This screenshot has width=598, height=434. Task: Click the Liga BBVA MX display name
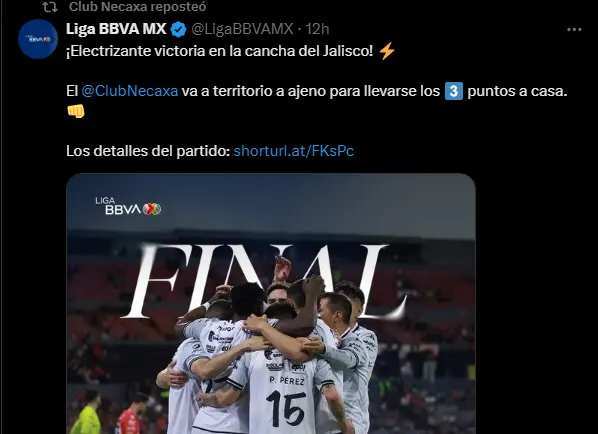point(116,29)
